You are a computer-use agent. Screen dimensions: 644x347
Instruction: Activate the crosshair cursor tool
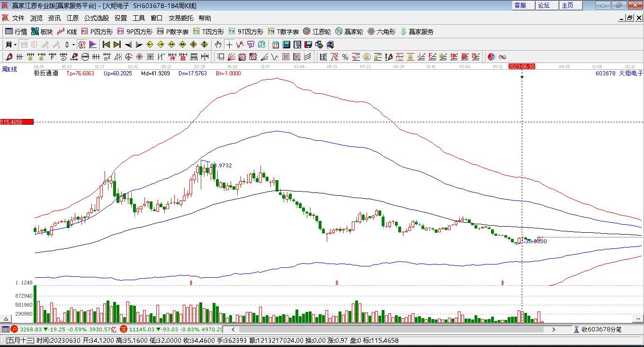point(229,45)
